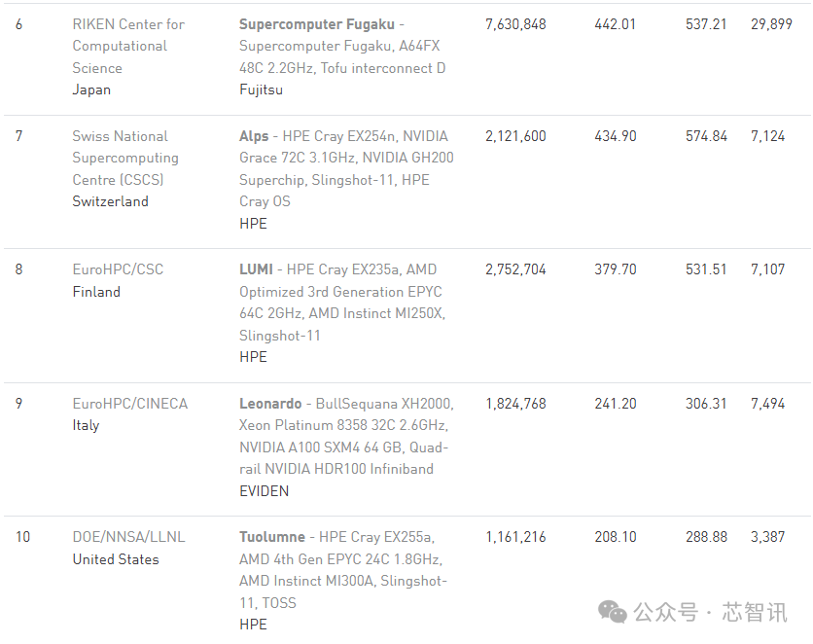This screenshot has width=813, height=644.
Task: Click Swiss National Supercomputing Centre site name
Action: tap(125, 159)
